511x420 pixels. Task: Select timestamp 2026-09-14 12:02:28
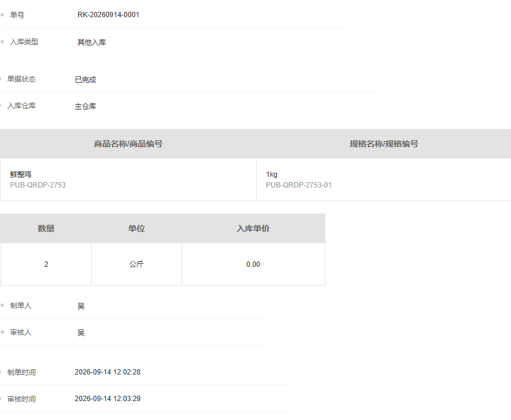click(108, 371)
